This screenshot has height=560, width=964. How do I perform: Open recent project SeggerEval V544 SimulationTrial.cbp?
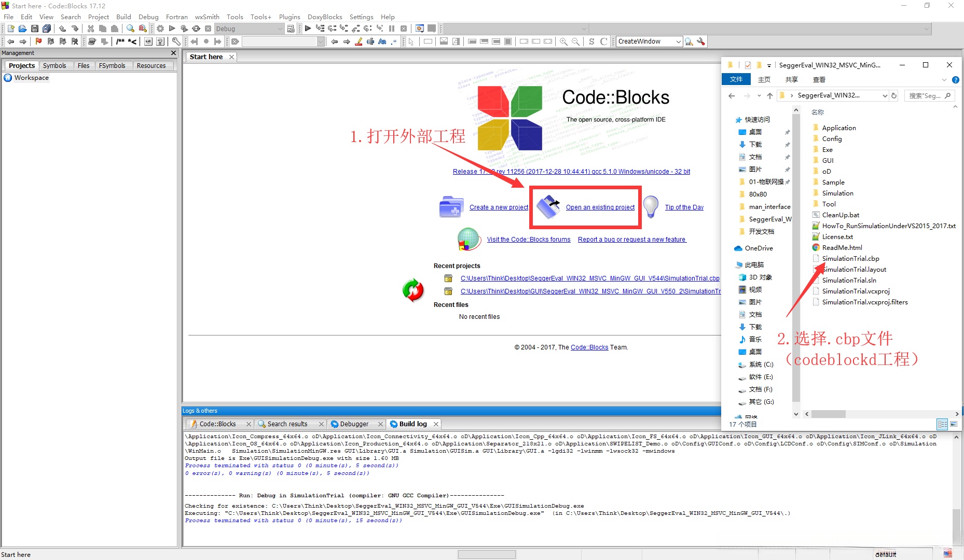click(x=590, y=278)
